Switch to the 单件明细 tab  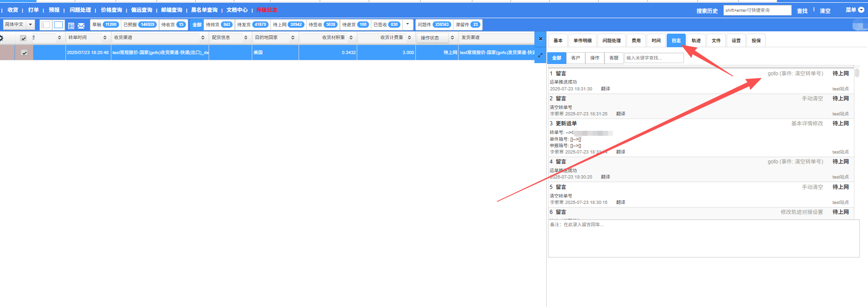click(583, 40)
